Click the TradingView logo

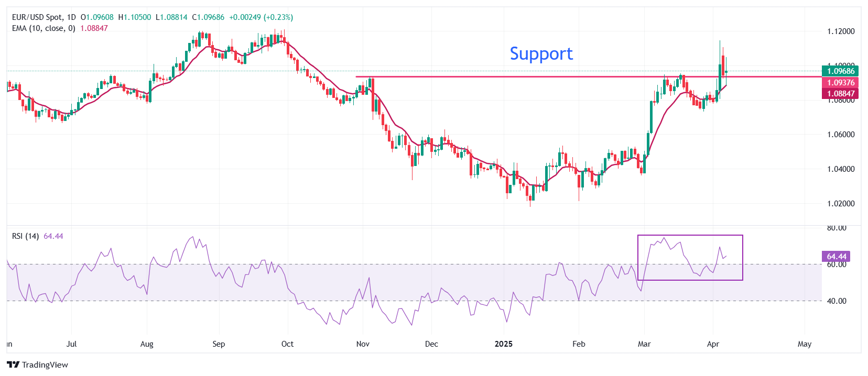pyautogui.click(x=37, y=364)
